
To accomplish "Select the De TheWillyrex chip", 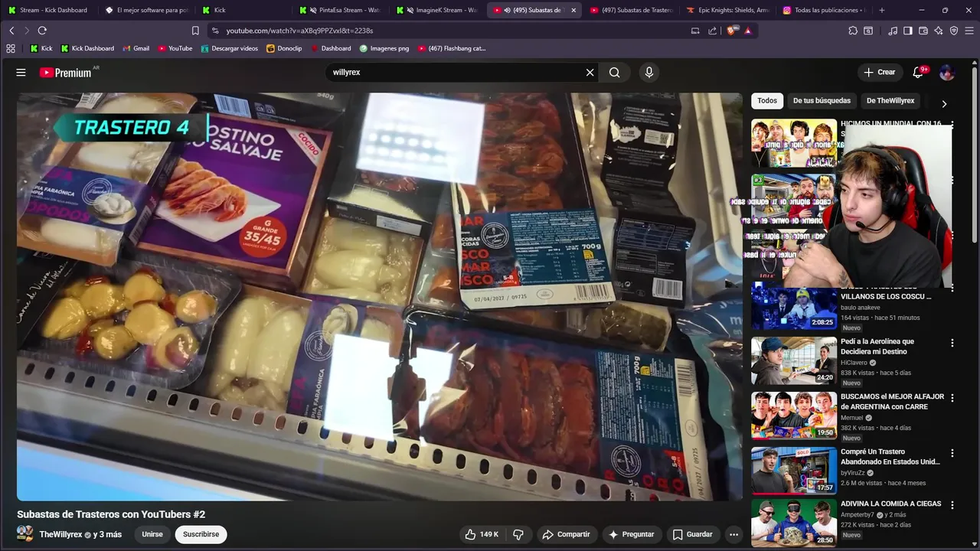I will pyautogui.click(x=890, y=100).
